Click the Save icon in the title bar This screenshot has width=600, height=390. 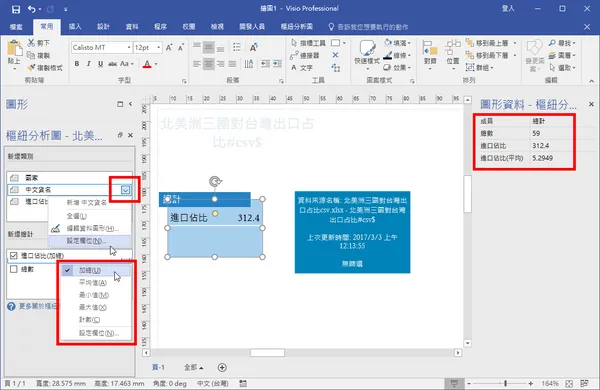tap(16, 9)
